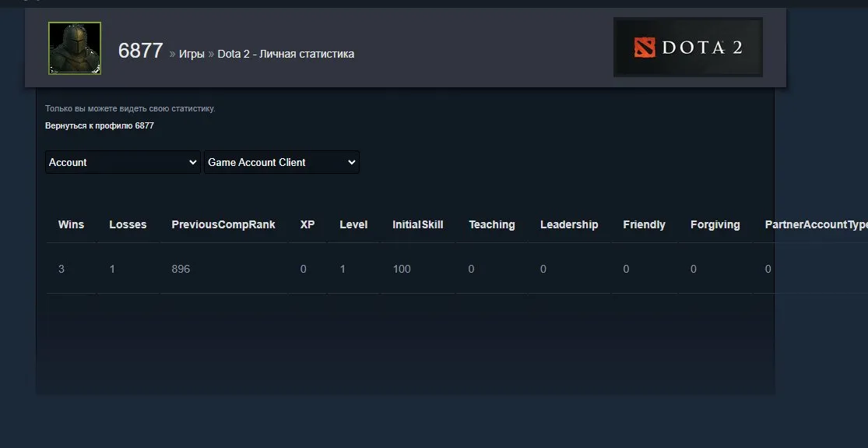Viewport: 868px width, 448px height.
Task: Click the Losses column header
Action: (x=128, y=225)
